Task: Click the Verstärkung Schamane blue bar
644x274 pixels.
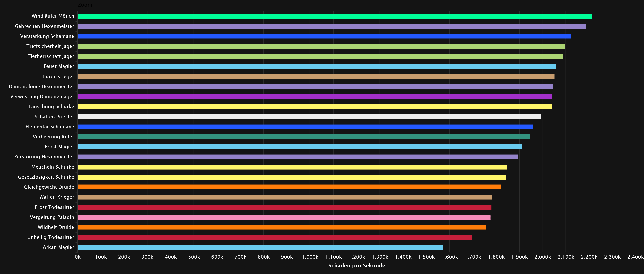Action: pos(325,36)
